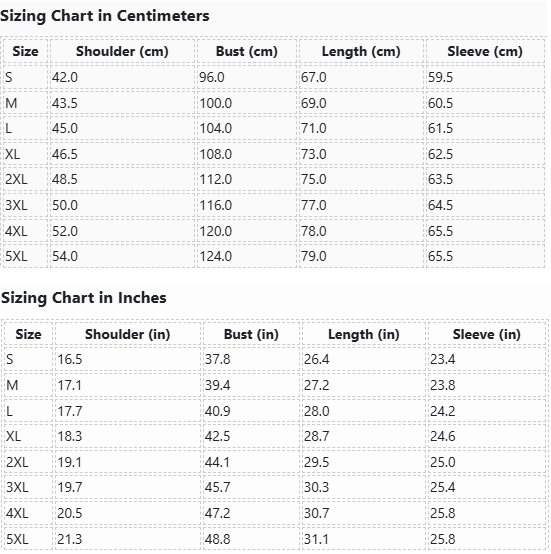Click the Length (cm) column header
The width and height of the screenshot is (551, 554).
pyautogui.click(x=361, y=52)
